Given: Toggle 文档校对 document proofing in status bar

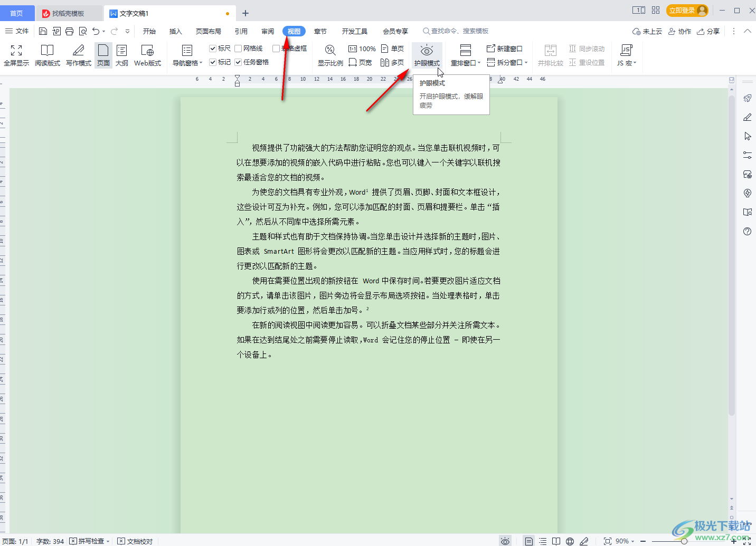Looking at the screenshot, I should click(x=135, y=541).
